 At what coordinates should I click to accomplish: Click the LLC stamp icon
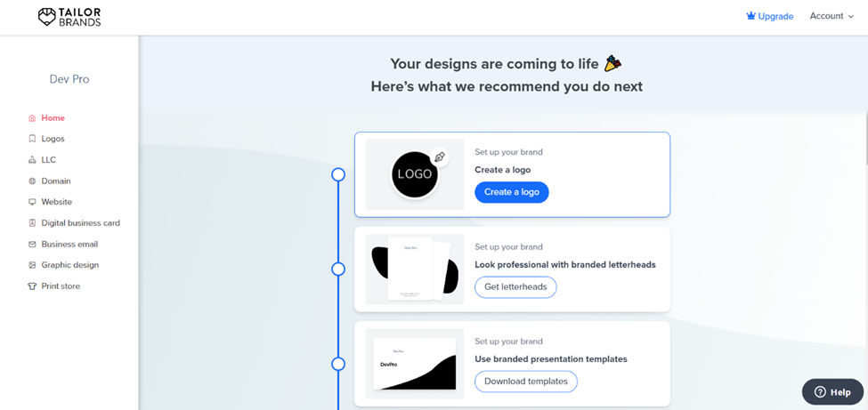32,160
